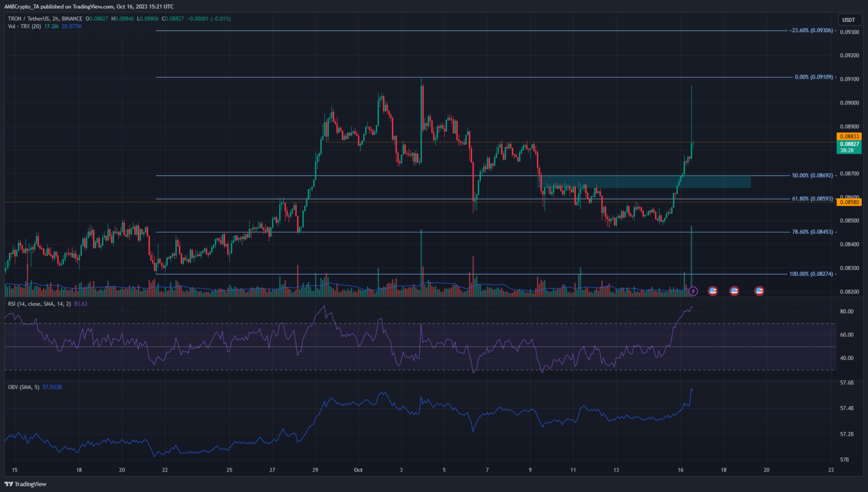Image resolution: width=868 pixels, height=492 pixels.
Task: Click the 61.80% (0.08593) Fibonacci label
Action: tap(812, 199)
